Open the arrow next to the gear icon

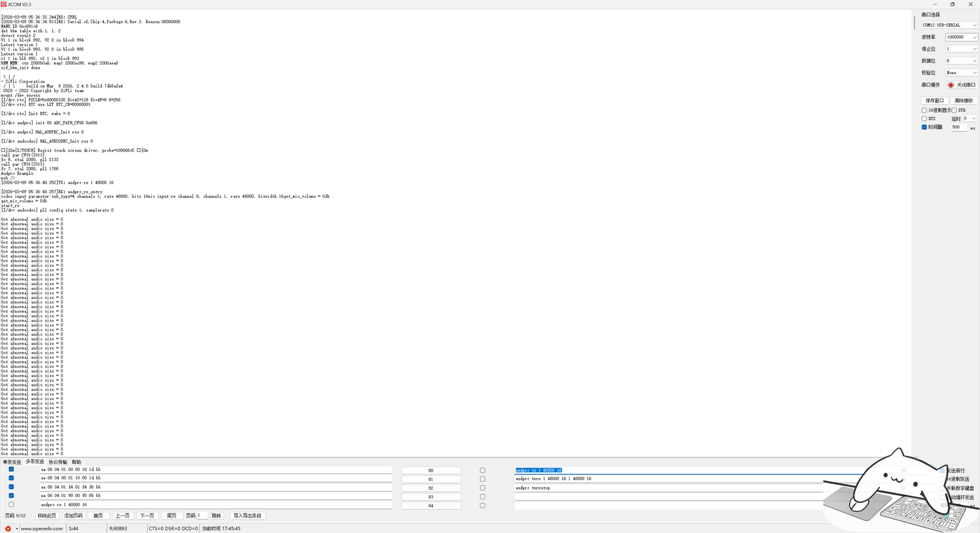(x=17, y=529)
